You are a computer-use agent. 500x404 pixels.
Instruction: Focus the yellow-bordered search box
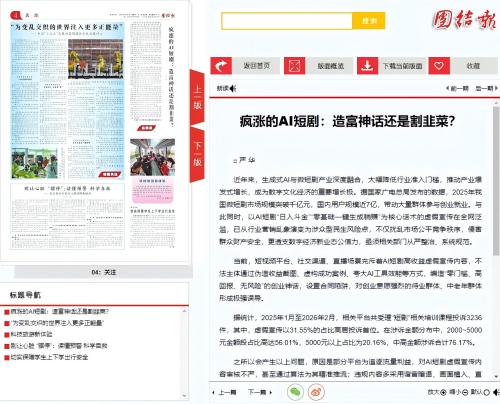(287, 21)
